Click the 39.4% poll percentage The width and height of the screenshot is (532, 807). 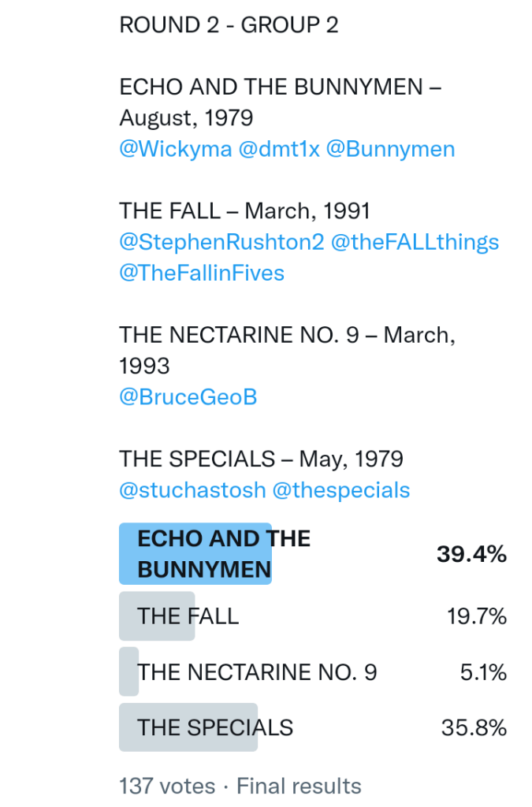click(x=471, y=554)
